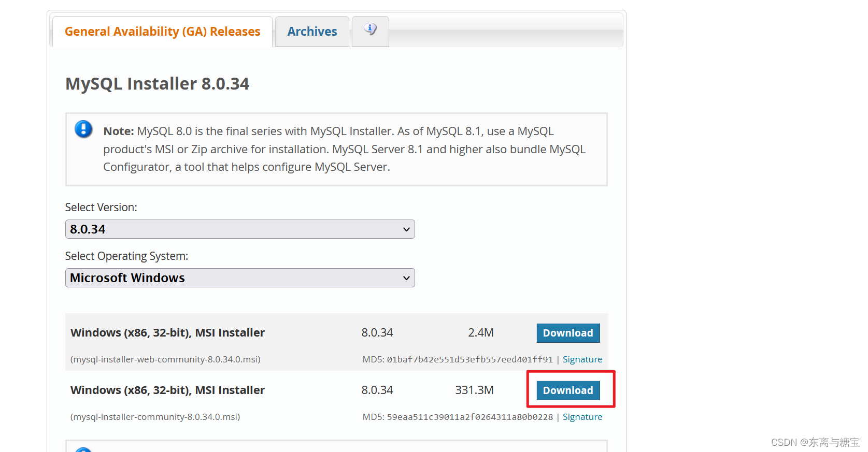The width and height of the screenshot is (868, 452).
Task: Download the 331.3M community installer
Action: pyautogui.click(x=568, y=390)
